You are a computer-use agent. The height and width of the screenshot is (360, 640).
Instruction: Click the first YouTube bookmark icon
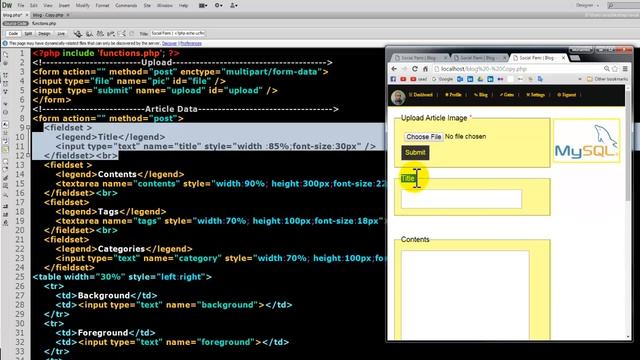pyautogui.click(x=403, y=79)
